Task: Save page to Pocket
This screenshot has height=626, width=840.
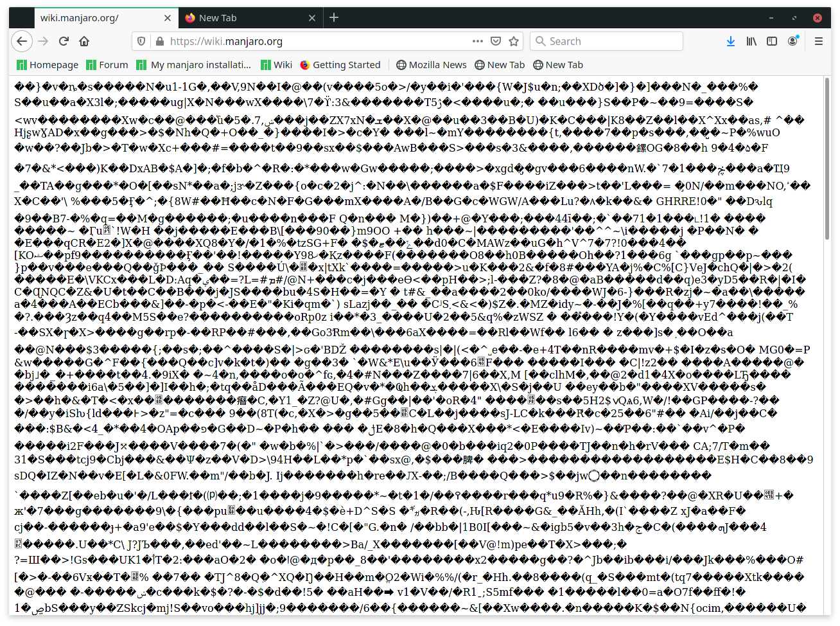Action: [495, 41]
